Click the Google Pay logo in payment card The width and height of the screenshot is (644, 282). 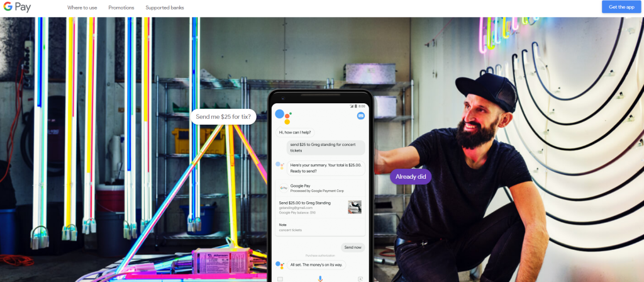tap(284, 188)
